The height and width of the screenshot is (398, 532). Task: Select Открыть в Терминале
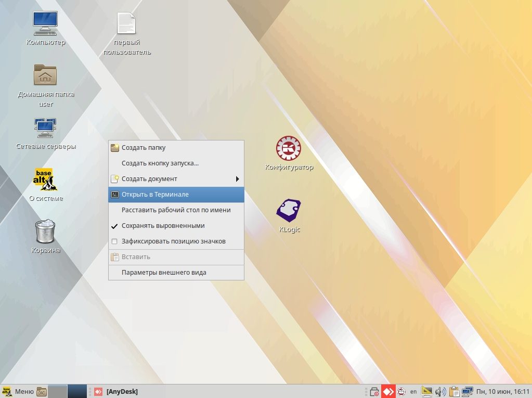click(x=155, y=195)
